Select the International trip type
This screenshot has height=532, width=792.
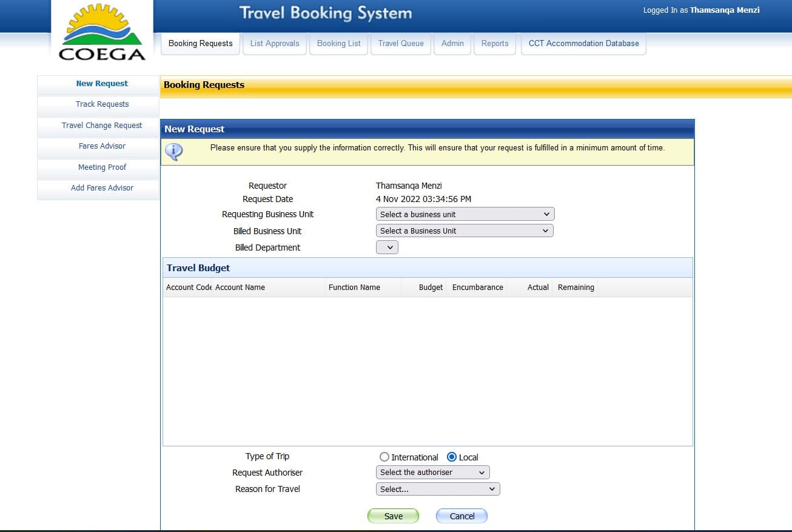point(384,457)
